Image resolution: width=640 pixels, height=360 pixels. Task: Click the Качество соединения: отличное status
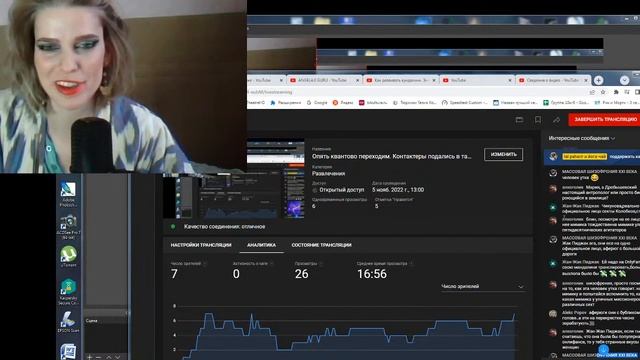[224, 227]
